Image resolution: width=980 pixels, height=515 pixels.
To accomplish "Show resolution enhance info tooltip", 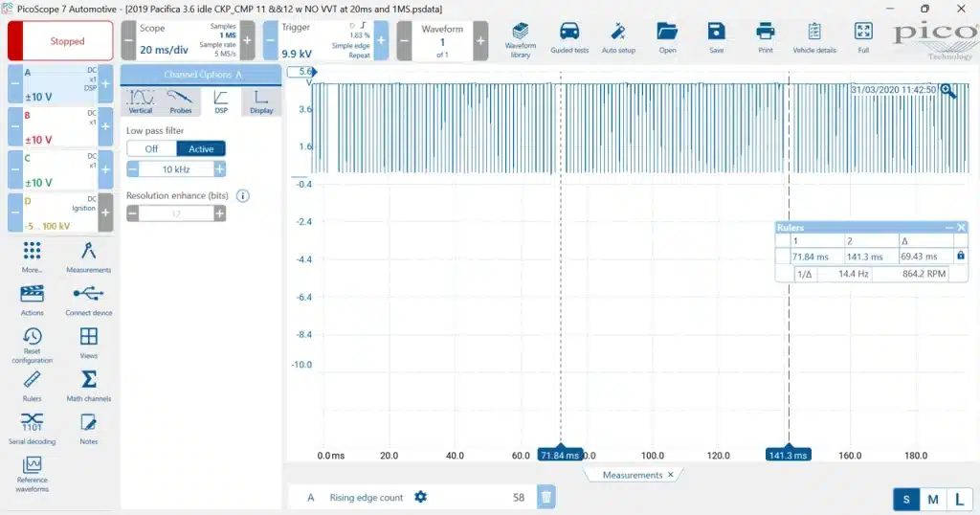I will [x=242, y=195].
